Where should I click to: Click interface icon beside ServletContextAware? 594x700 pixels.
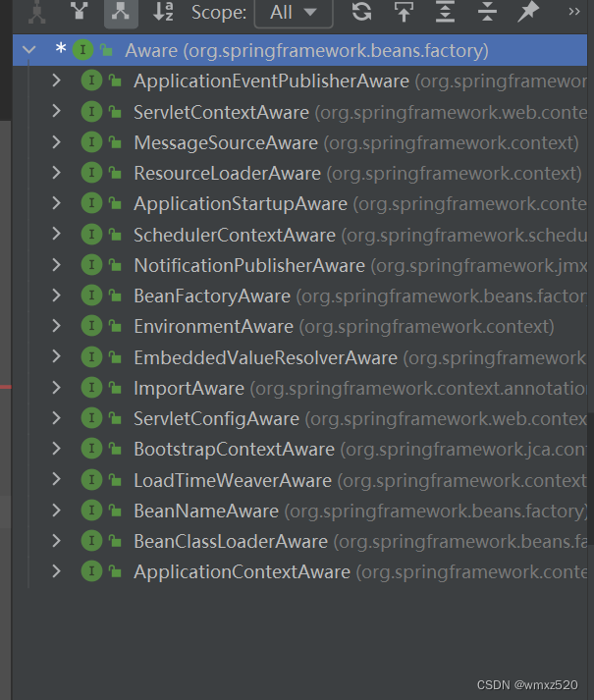(x=92, y=112)
